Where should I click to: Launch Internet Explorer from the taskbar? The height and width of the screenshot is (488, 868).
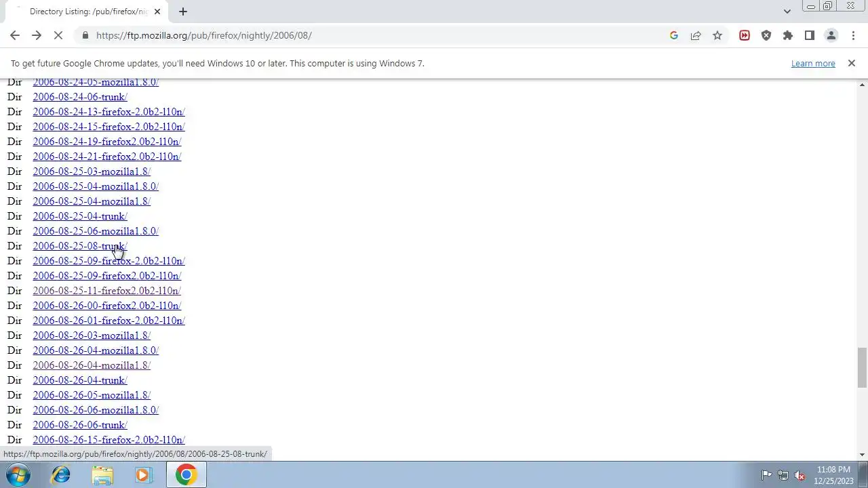tap(61, 475)
